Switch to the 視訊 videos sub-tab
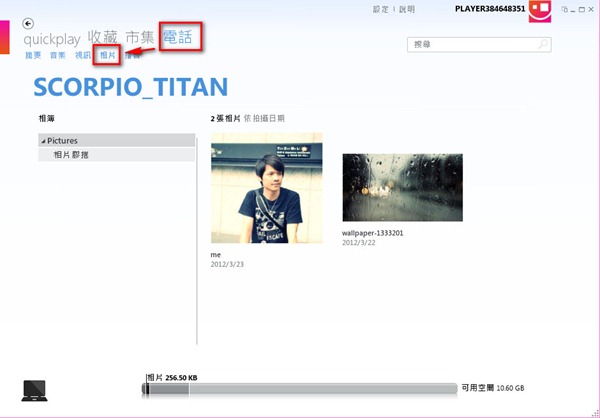 tap(83, 55)
